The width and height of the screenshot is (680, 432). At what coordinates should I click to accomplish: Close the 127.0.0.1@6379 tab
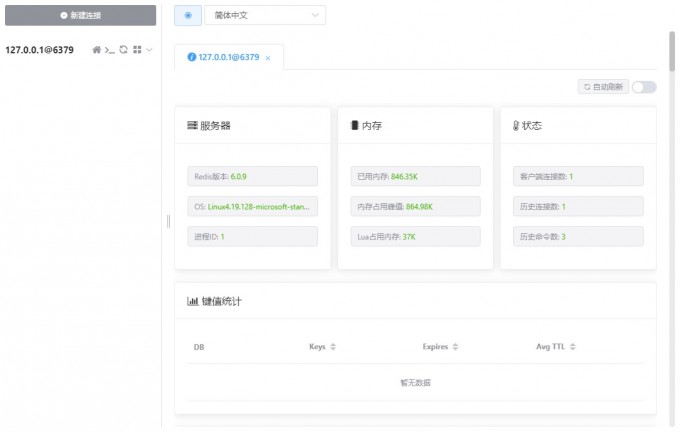268,58
